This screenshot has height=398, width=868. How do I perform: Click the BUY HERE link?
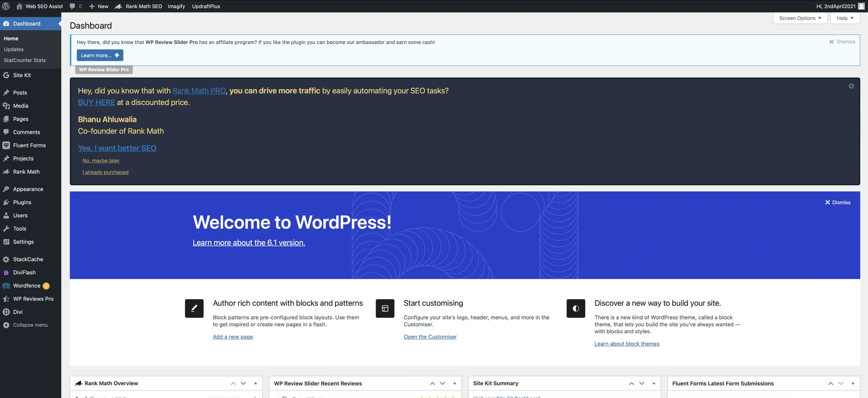[x=96, y=102]
